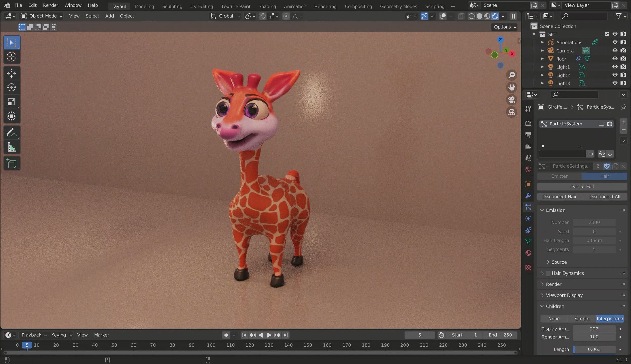
Task: Expand the Source subpanel
Action: click(559, 262)
